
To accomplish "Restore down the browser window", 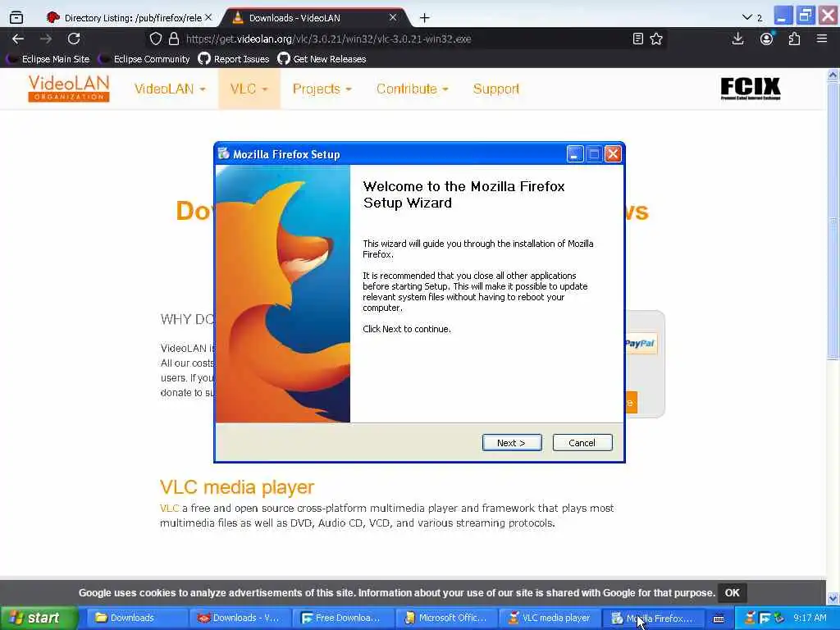I will point(806,16).
